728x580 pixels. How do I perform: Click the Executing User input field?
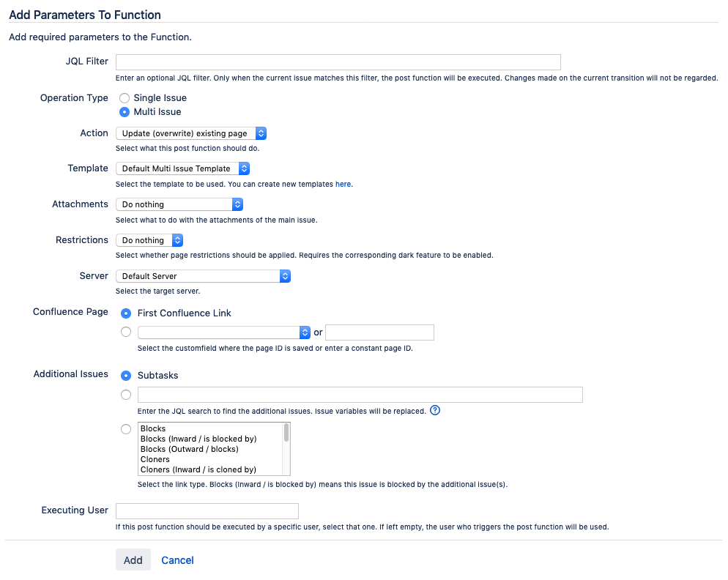[207, 511]
